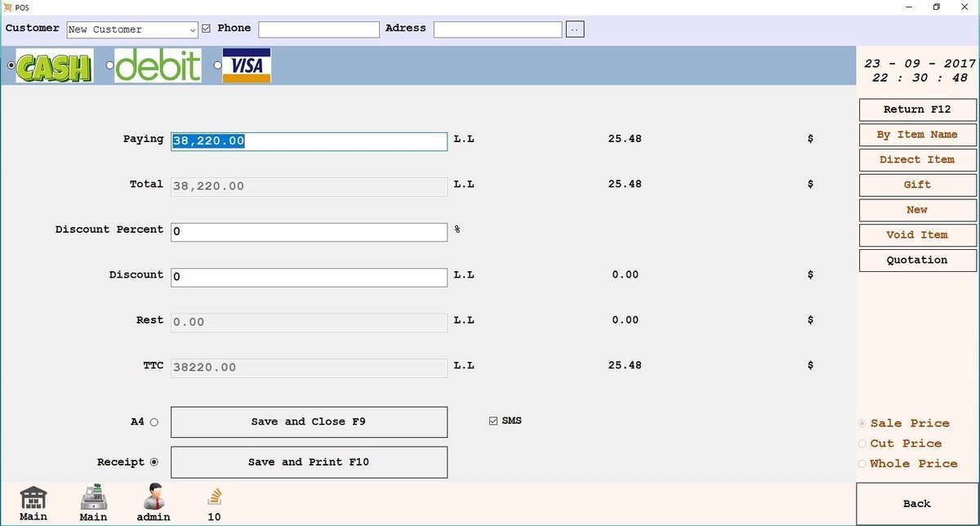Select the CASH payment logo
The height and width of the screenshot is (526, 980).
click(54, 66)
